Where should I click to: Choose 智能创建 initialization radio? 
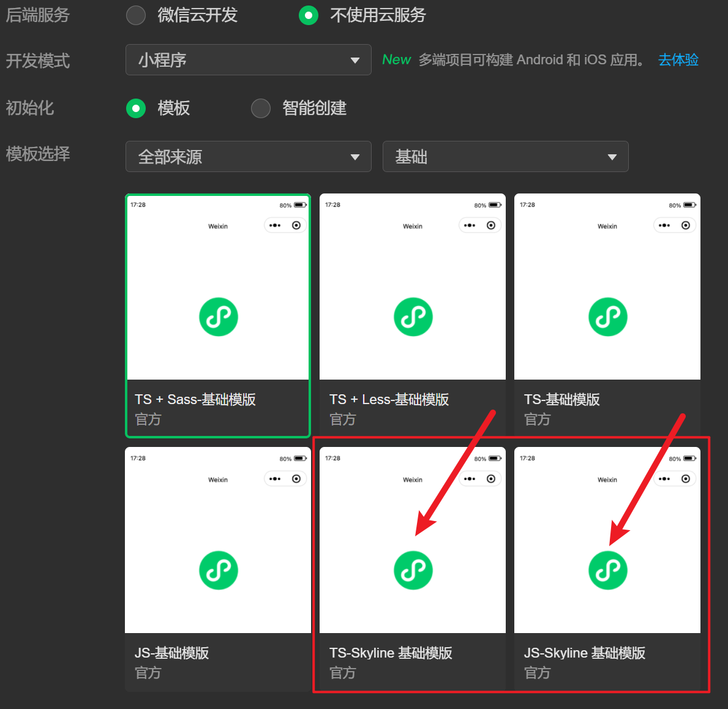[x=261, y=108]
